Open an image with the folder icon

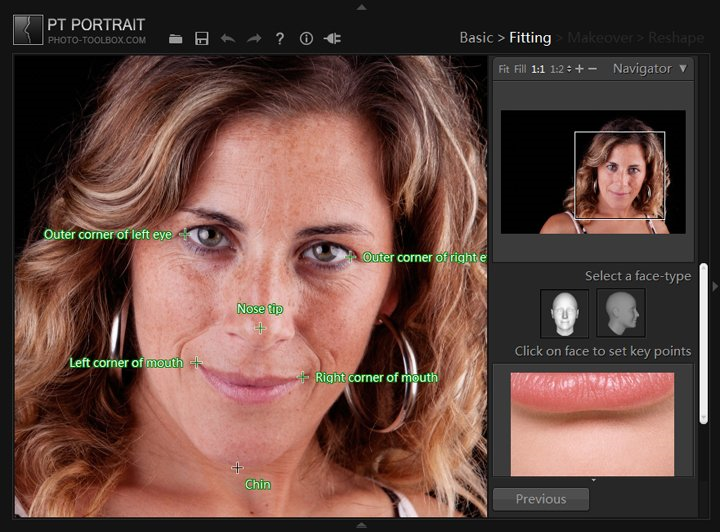(176, 39)
